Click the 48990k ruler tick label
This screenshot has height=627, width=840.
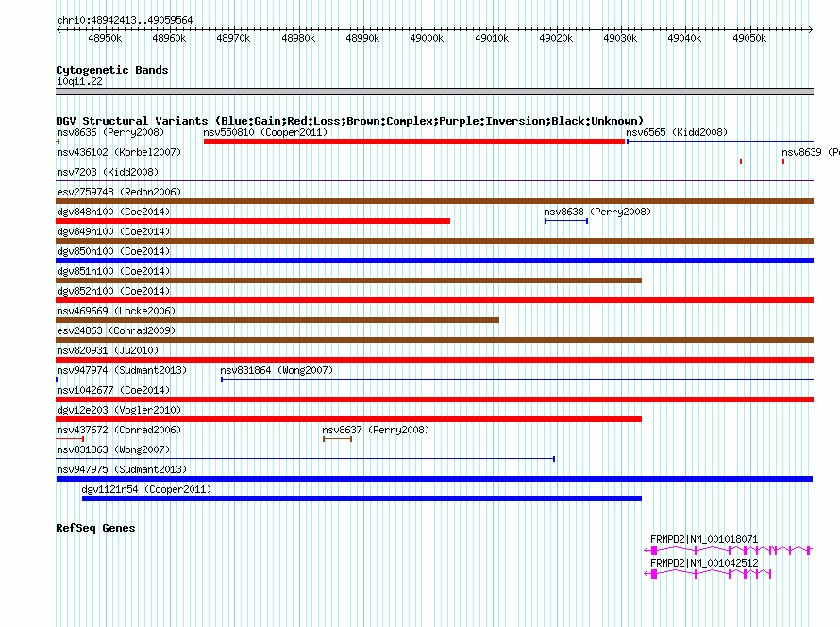(x=362, y=38)
